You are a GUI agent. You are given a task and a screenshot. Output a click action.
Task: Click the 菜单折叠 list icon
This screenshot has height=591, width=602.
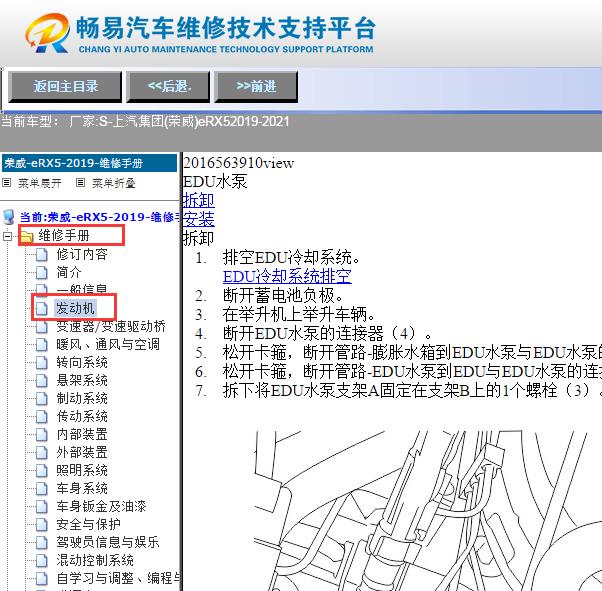80,183
